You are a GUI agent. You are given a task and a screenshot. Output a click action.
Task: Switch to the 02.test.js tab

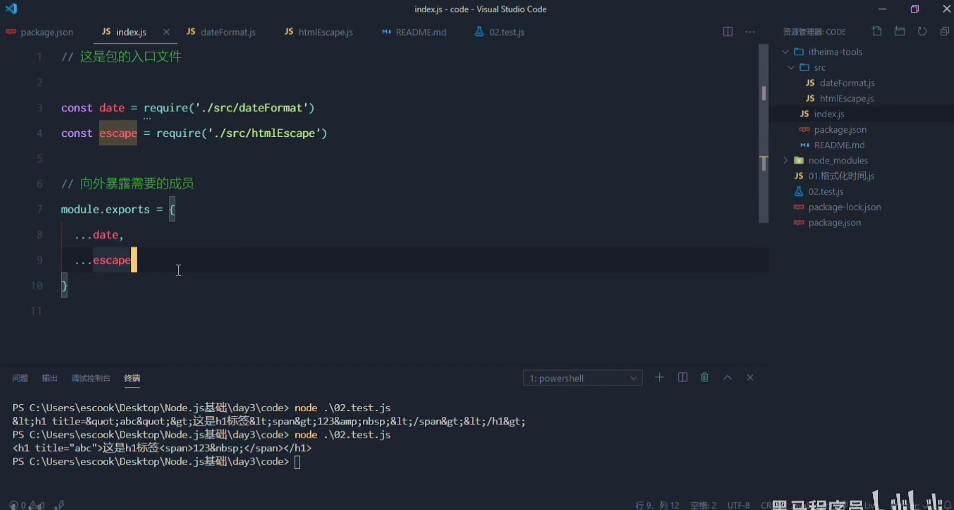click(500, 32)
